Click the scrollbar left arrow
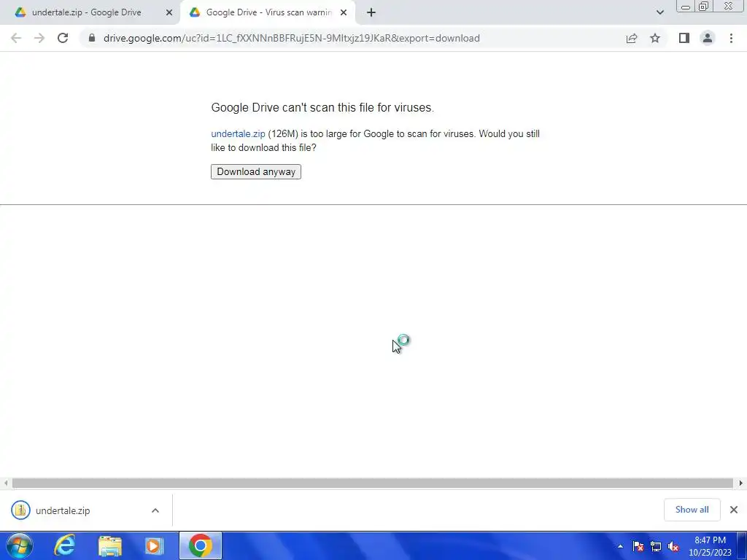Screen dimensions: 747x560 5,483
